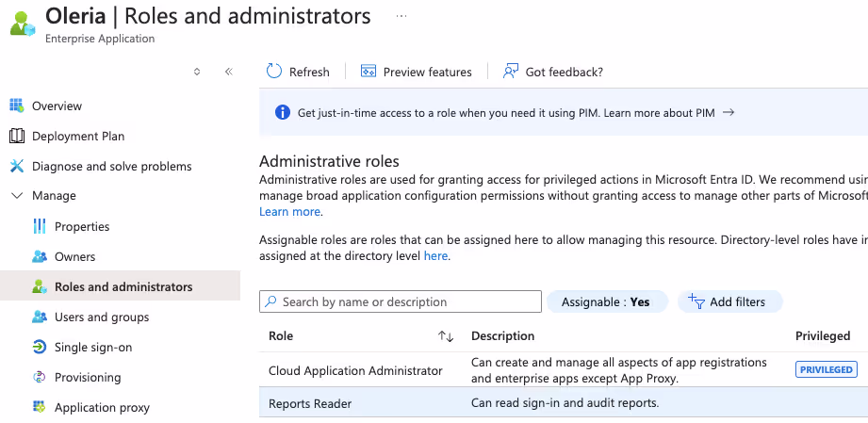Click the Application proxy icon

(40, 408)
